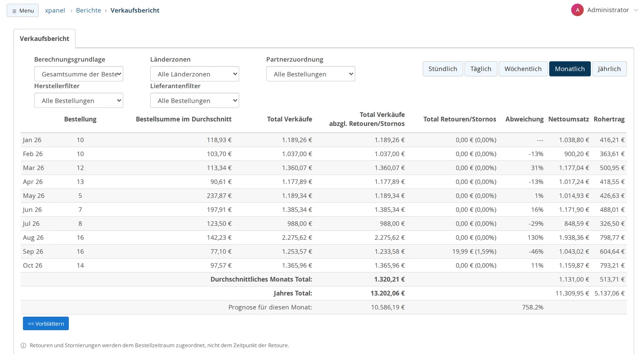The image size is (644, 354).
Task: Open the Länderzonen dropdown
Action: click(x=195, y=74)
